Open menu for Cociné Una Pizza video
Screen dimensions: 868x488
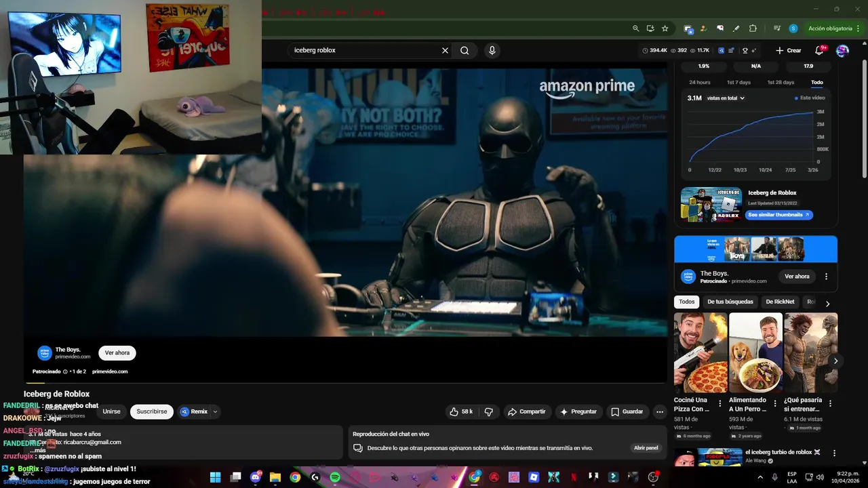point(720,403)
